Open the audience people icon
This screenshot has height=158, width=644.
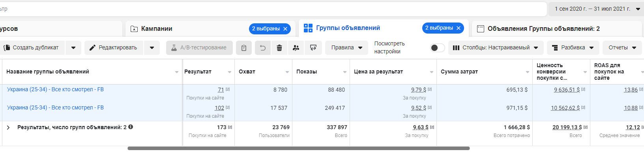296,48
